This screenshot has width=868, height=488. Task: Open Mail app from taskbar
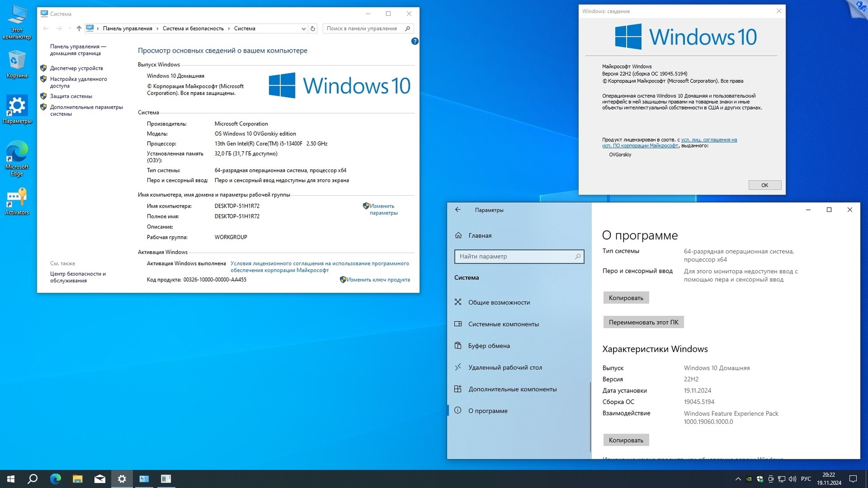[100, 479]
